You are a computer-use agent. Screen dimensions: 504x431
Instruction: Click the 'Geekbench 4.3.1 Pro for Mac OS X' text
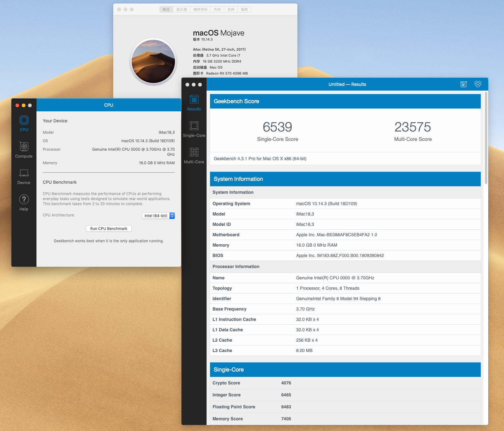tap(260, 159)
